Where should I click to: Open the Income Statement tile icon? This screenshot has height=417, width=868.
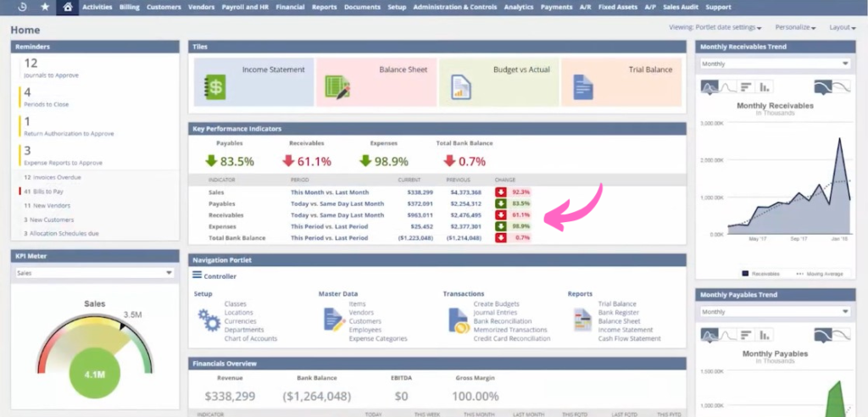pyautogui.click(x=215, y=86)
